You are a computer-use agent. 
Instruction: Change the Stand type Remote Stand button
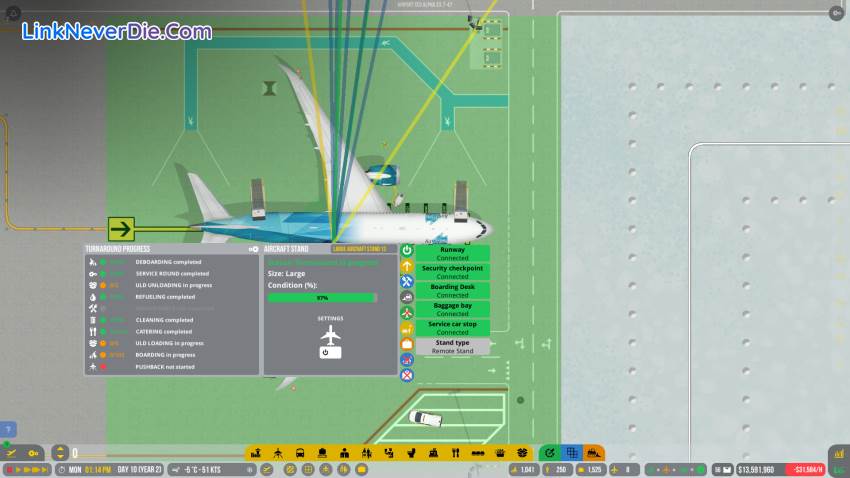(453, 347)
